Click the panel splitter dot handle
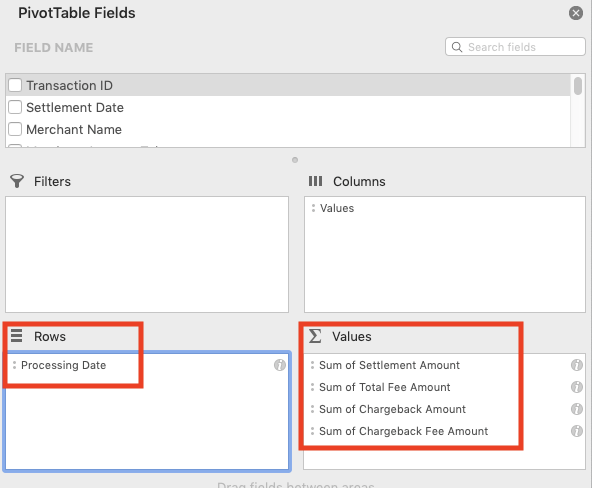 (x=295, y=160)
